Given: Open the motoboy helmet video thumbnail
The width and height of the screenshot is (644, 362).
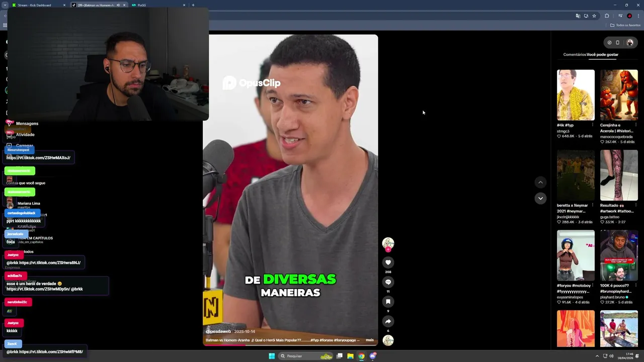Looking at the screenshot, I should [x=576, y=255].
